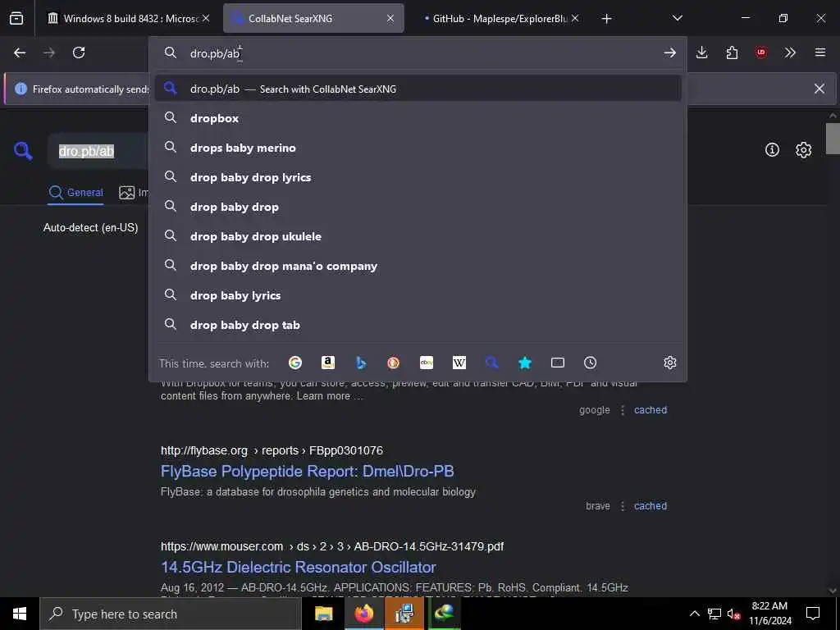The image size is (840, 630).
Task: Show more tools overflow chevrons
Action: (790, 52)
